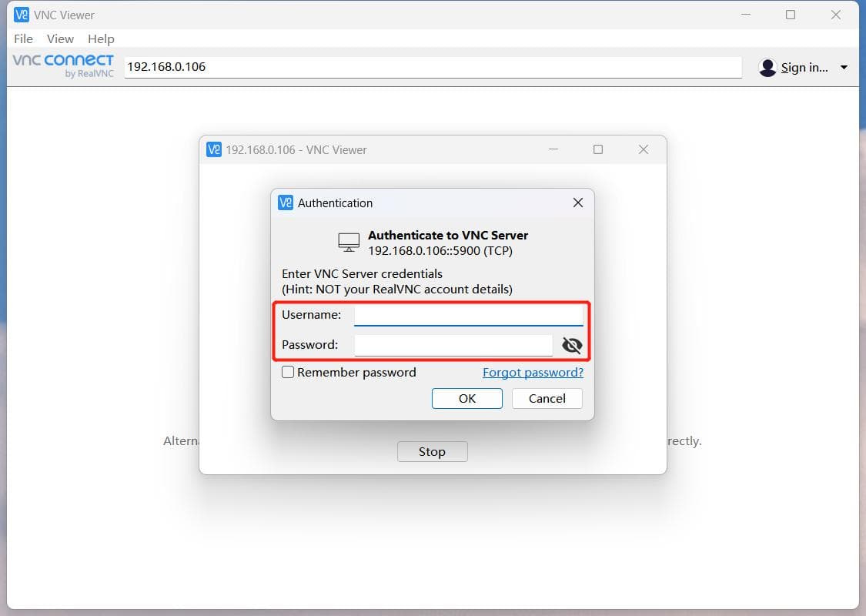Click the OK button

pyautogui.click(x=466, y=398)
